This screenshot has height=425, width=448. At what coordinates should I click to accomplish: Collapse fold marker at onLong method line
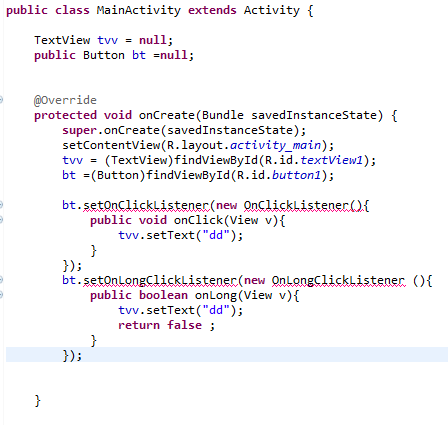click(1, 294)
